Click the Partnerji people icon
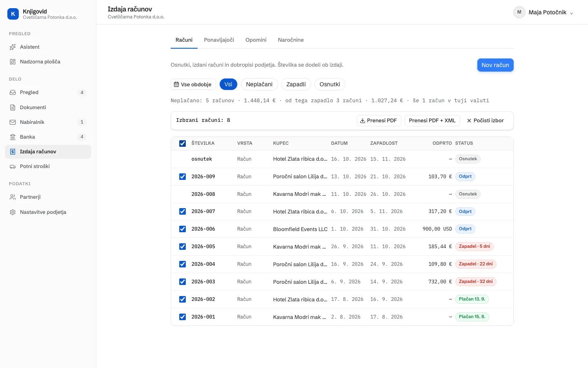 pos(13,197)
